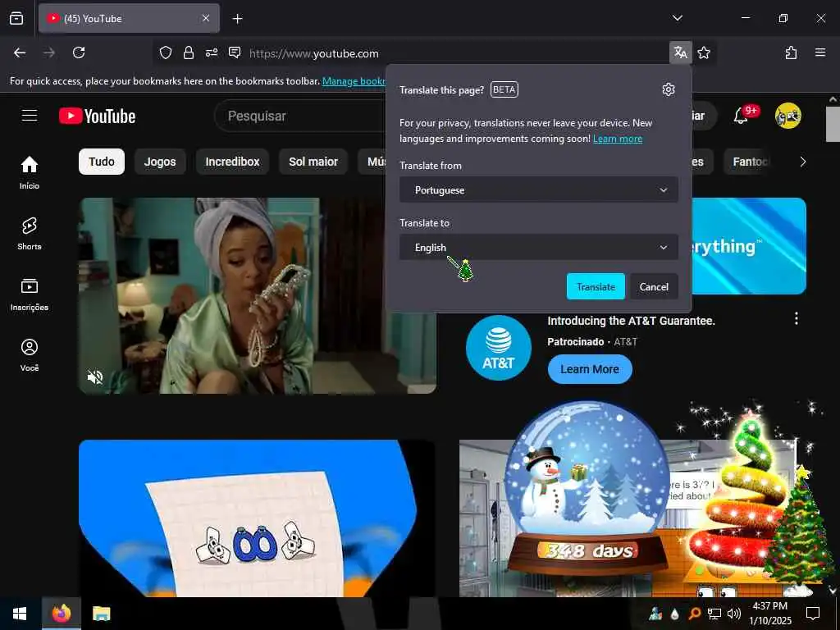This screenshot has width=840, height=630.
Task: Open Você in sidebar
Action: [x=30, y=354]
